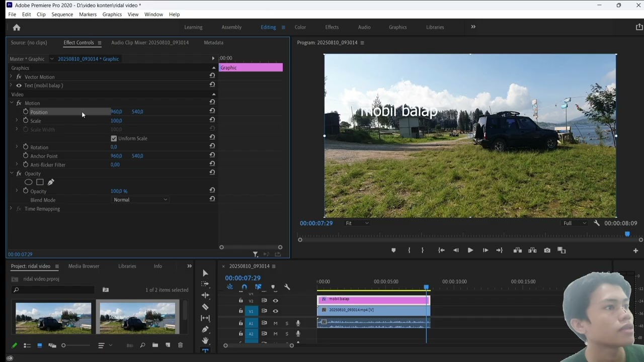The height and width of the screenshot is (362, 644).
Task: Click Add Marker in Program monitor
Action: (393, 250)
